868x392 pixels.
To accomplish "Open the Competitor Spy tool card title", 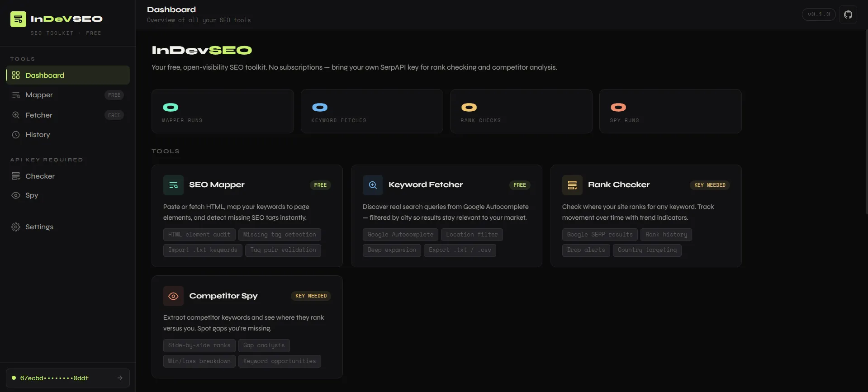I will 223,296.
